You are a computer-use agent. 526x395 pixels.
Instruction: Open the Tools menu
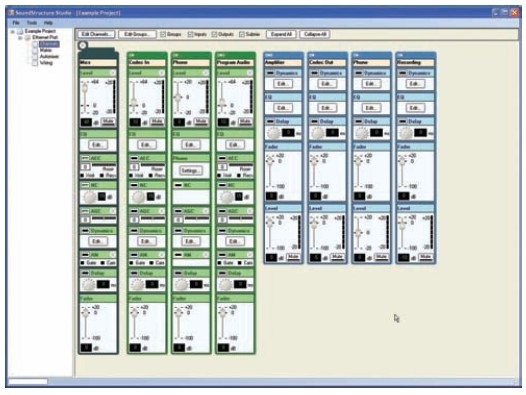pos(32,23)
